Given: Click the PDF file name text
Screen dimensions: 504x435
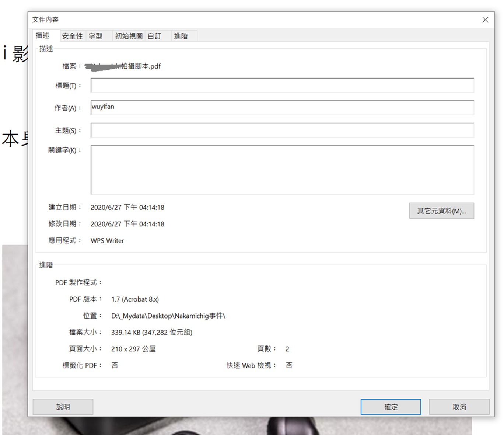Looking at the screenshot, I should coord(123,66).
